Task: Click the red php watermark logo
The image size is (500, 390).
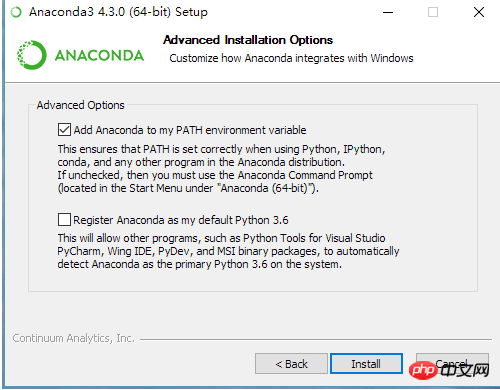Action: point(423,370)
